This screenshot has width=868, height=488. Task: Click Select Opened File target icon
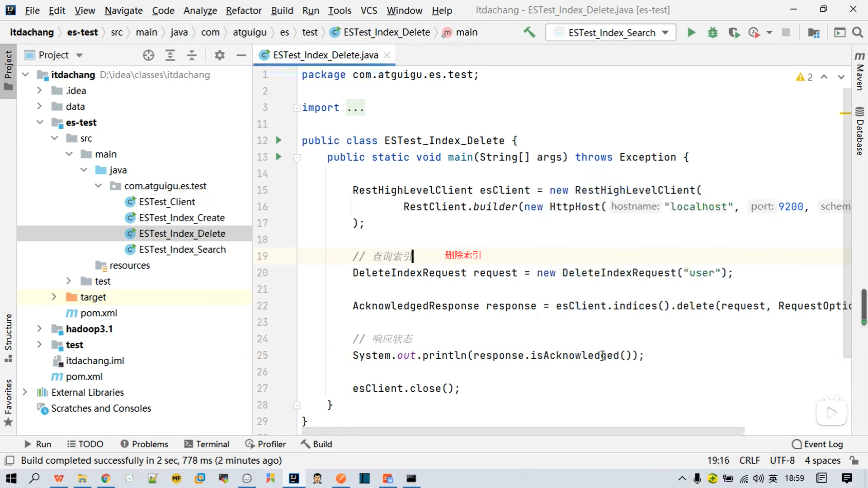coord(148,55)
